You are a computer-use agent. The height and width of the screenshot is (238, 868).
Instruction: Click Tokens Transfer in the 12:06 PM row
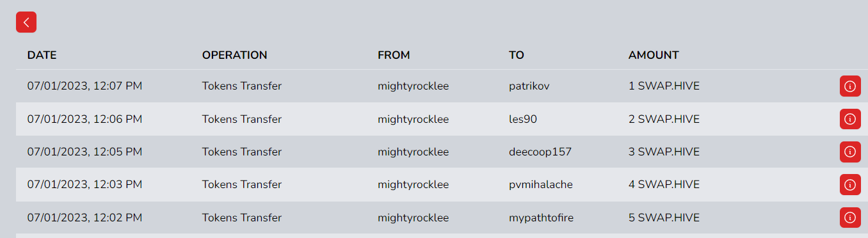click(242, 119)
